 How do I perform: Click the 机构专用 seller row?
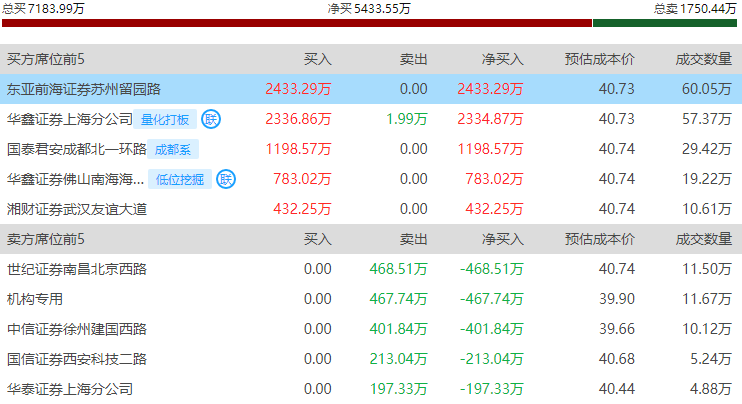tap(35, 299)
